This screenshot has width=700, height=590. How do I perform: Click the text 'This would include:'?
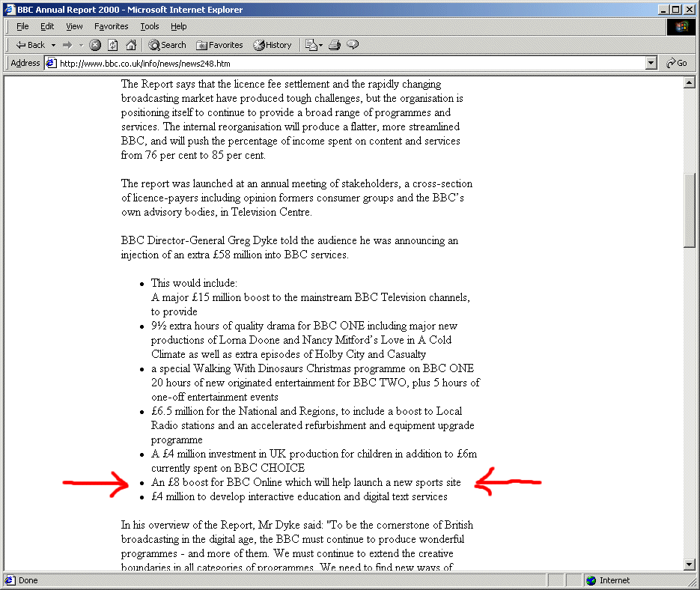(x=194, y=283)
